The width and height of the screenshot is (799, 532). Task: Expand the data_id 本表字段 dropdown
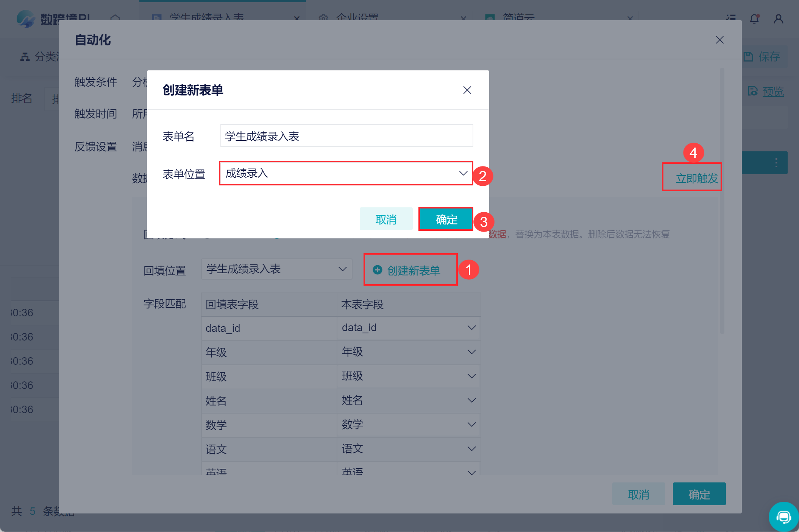pyautogui.click(x=408, y=328)
